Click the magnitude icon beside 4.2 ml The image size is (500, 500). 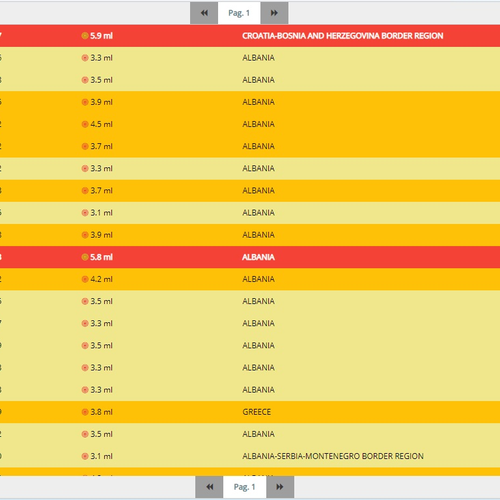coord(85,279)
